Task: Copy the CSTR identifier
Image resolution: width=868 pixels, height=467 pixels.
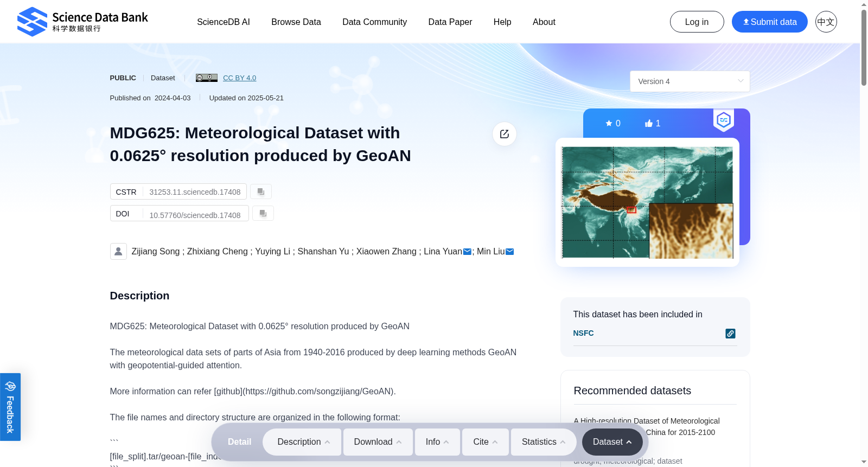Action: pyautogui.click(x=261, y=191)
